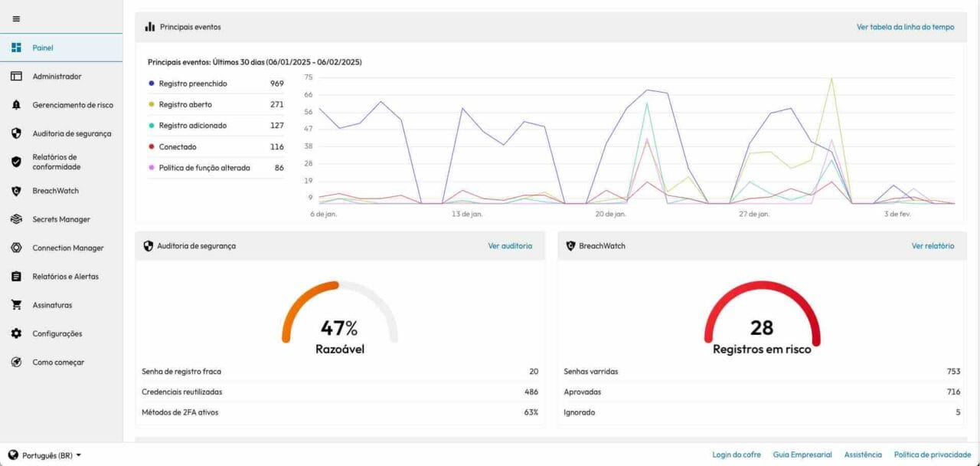Click the Assinaturas shopping cart icon

click(16, 305)
